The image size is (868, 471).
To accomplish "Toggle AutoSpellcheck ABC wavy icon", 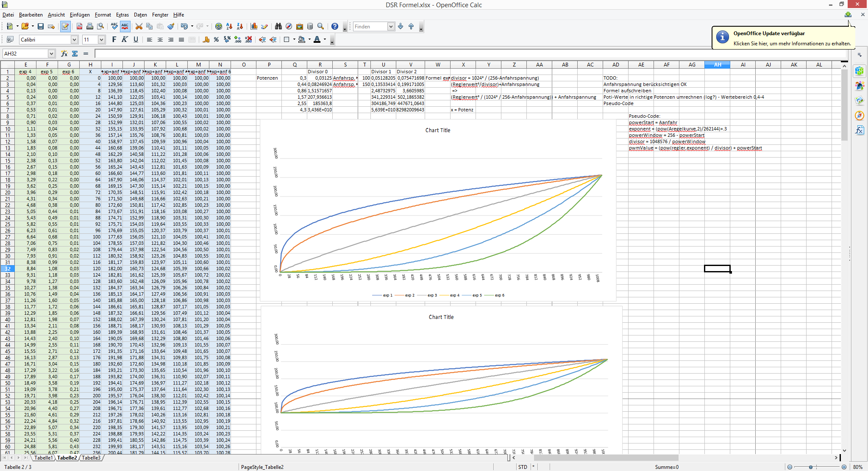I will click(x=125, y=26).
